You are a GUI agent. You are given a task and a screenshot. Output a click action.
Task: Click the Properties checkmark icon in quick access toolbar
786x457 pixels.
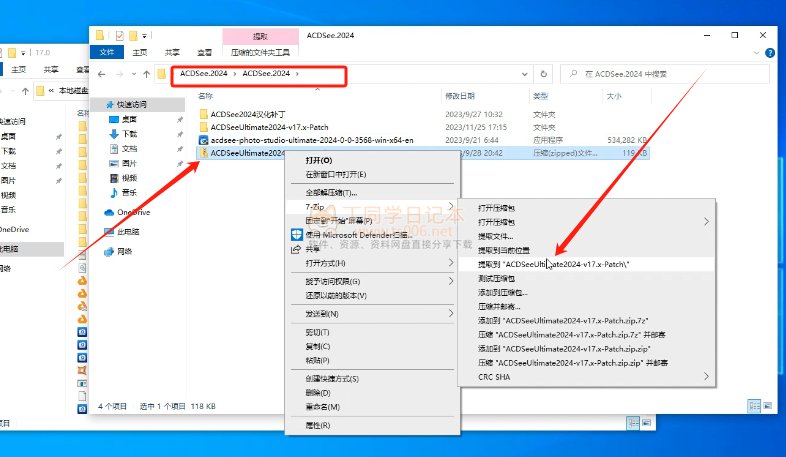coord(119,36)
